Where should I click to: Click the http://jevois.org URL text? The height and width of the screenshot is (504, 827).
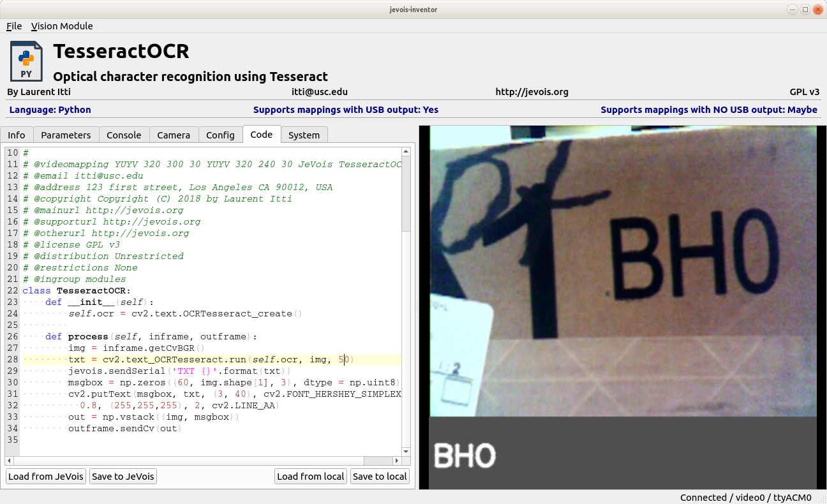click(x=532, y=92)
